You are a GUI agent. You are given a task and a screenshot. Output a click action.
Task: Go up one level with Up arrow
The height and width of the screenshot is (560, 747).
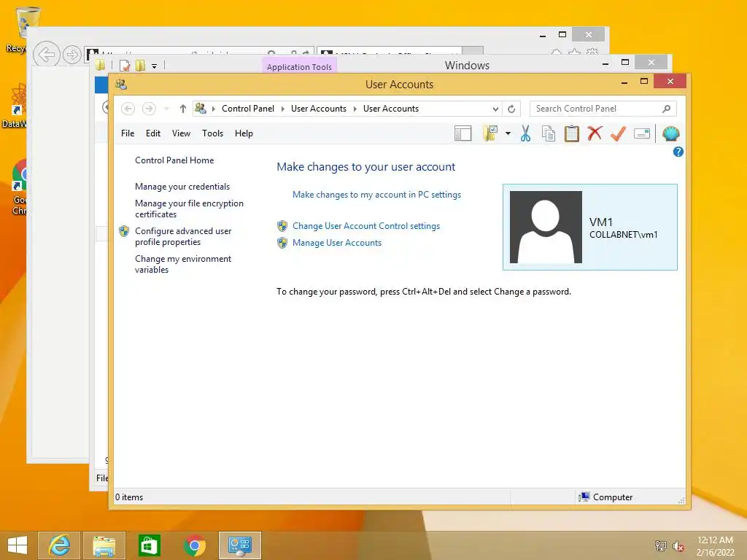(182, 109)
